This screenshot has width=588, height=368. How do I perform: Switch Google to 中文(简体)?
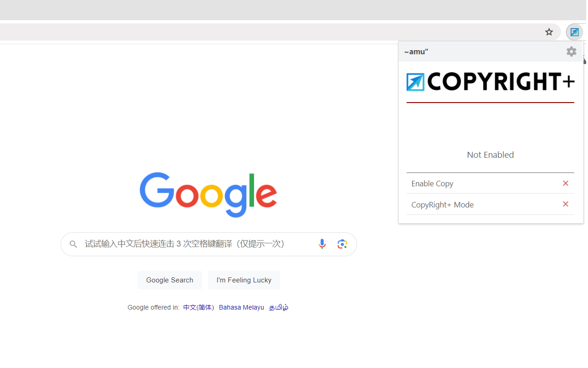click(x=198, y=307)
